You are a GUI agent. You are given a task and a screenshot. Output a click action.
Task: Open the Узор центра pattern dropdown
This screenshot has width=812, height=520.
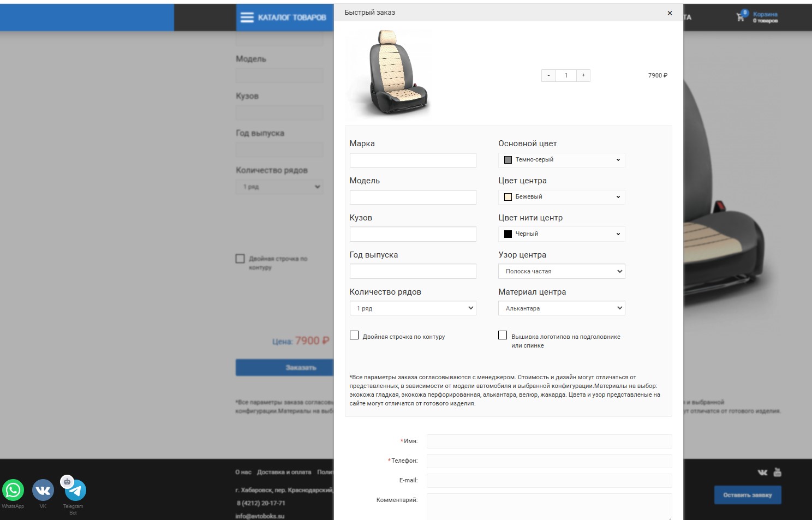point(562,271)
